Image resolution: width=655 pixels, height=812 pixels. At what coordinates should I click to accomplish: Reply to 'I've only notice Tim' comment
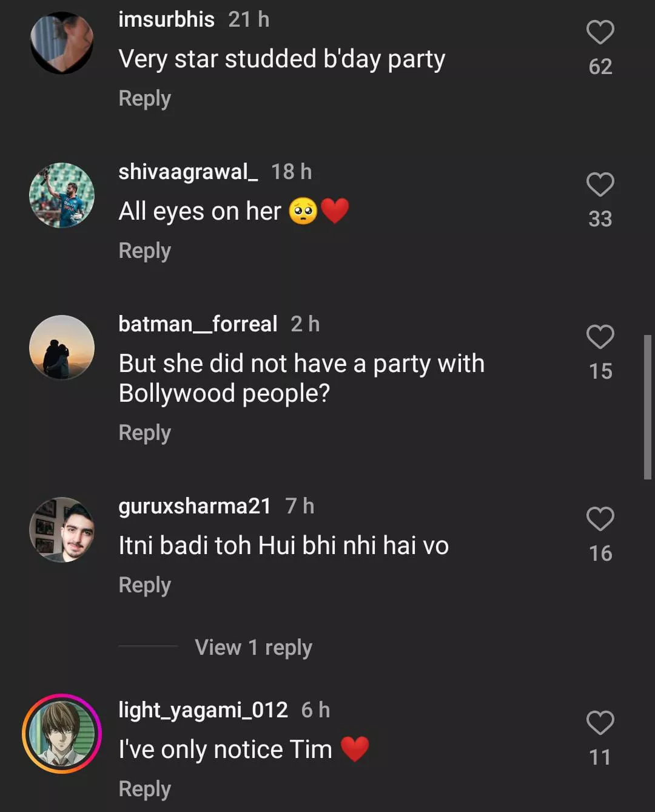click(x=144, y=789)
